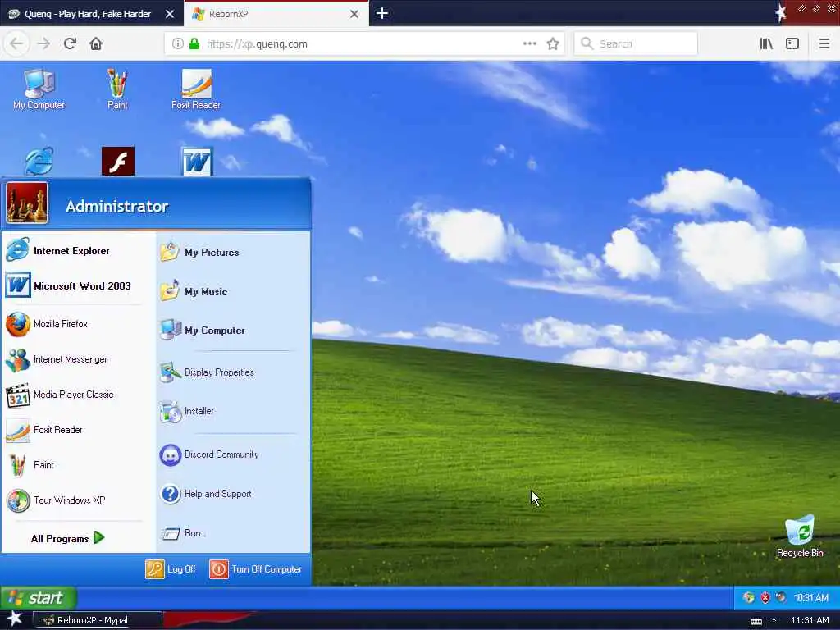The image size is (840, 630).
Task: Go back in the browser
Action: coord(16,44)
